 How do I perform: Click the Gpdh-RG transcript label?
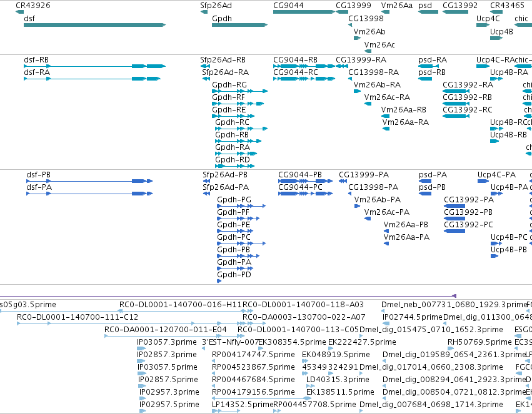(x=229, y=85)
